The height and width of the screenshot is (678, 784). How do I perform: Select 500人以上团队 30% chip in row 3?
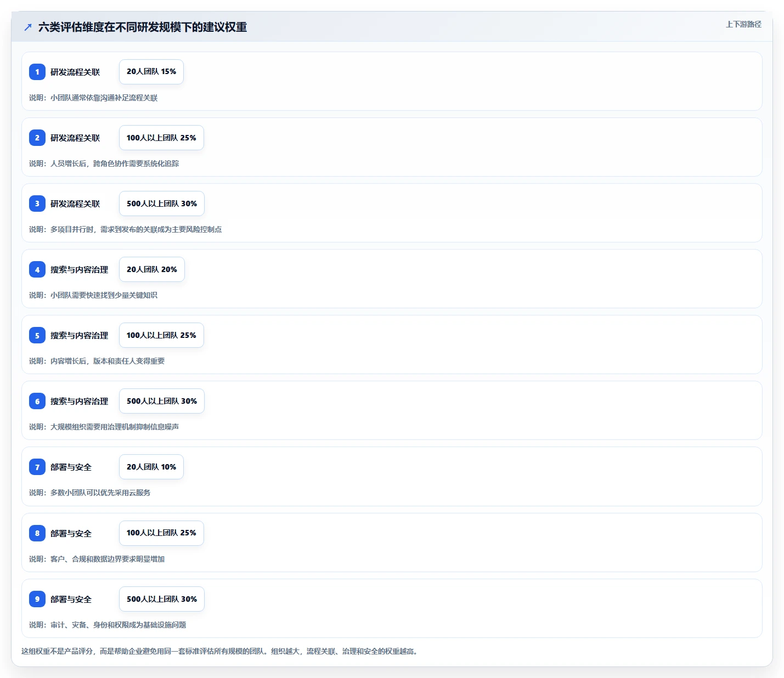pos(162,204)
